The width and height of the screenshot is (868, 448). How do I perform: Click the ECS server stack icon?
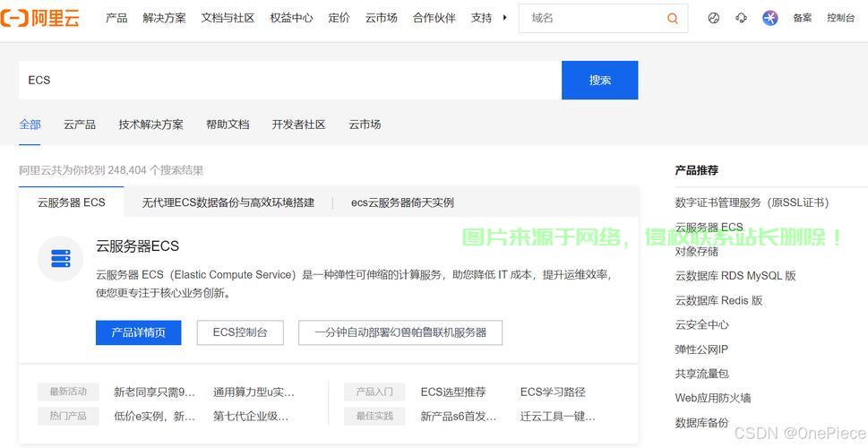(x=60, y=259)
